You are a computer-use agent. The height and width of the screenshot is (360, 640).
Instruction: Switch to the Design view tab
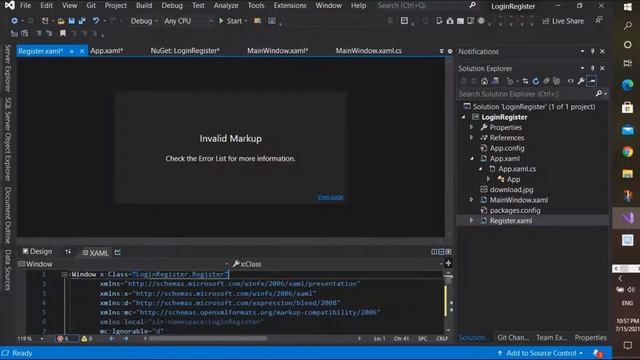(37, 251)
